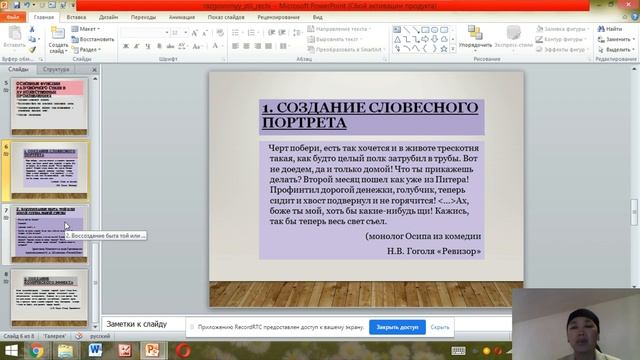Open the Заменить replace dropdown

coord(616,39)
